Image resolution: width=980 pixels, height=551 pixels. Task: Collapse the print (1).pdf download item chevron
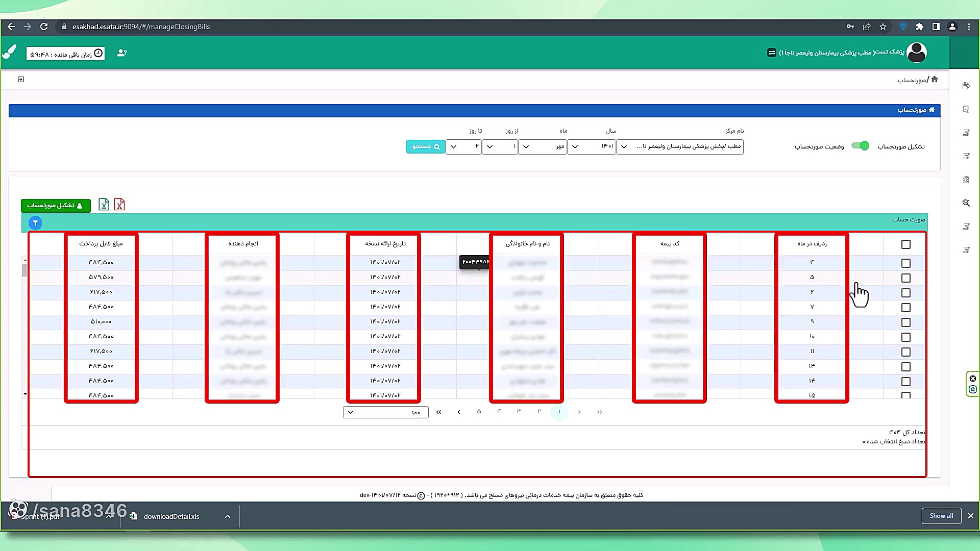pos(109,516)
